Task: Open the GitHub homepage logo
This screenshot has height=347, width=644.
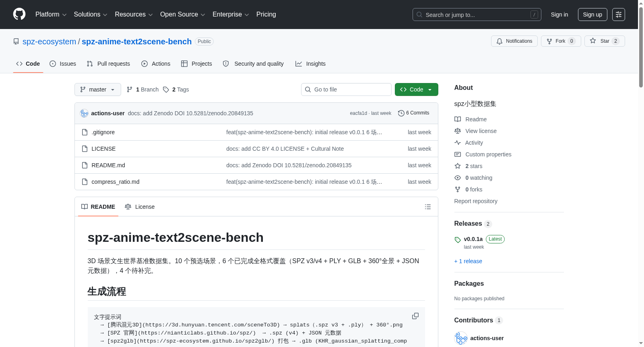Action: coord(19,14)
